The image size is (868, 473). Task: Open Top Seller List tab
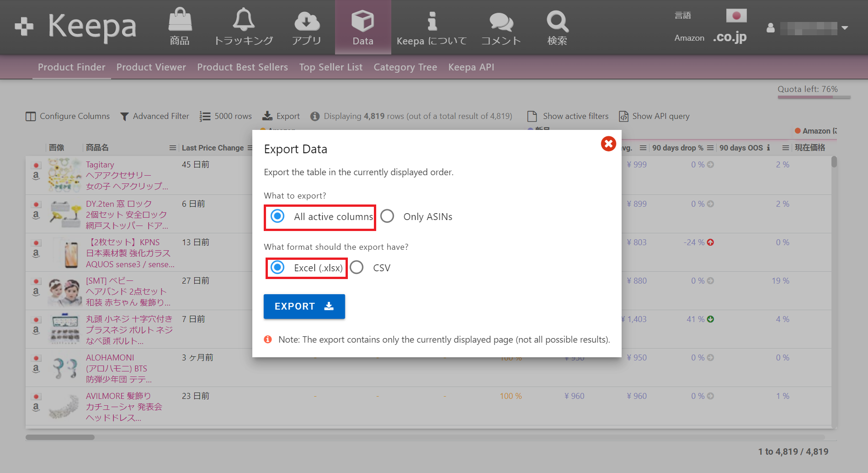(x=331, y=67)
